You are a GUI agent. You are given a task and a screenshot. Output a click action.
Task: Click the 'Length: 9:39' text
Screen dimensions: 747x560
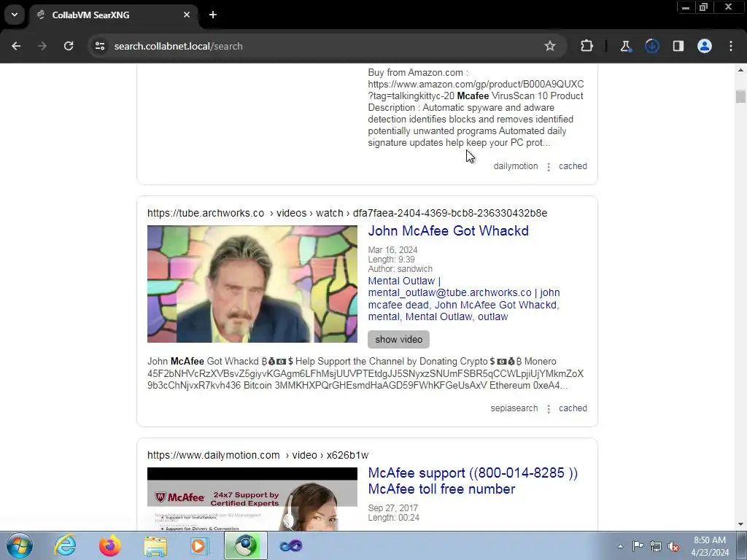tap(391, 260)
